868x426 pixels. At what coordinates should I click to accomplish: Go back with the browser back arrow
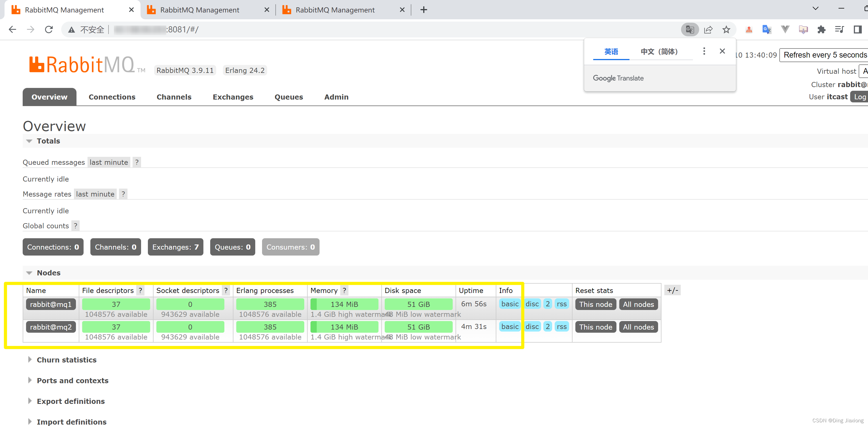(12, 30)
